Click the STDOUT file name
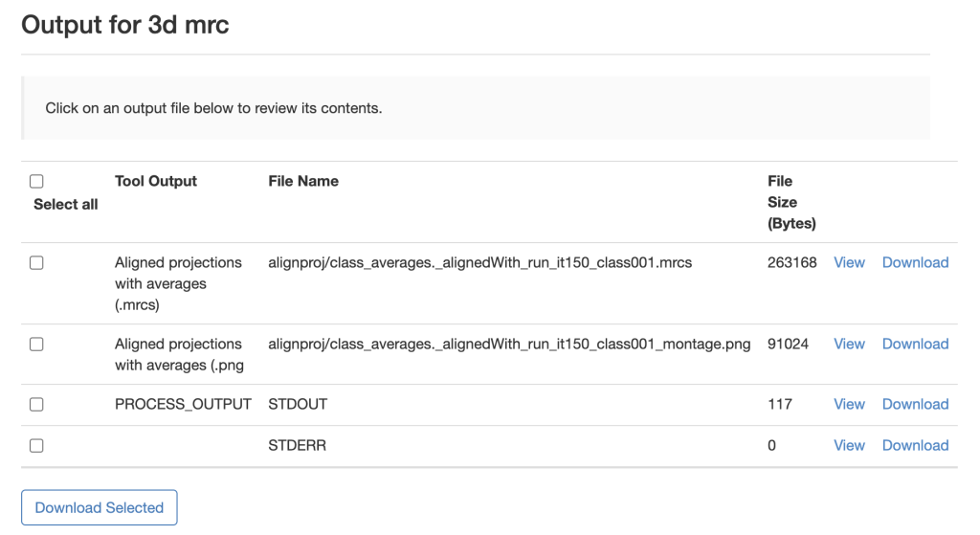This screenshot has height=535, width=980. [x=298, y=404]
